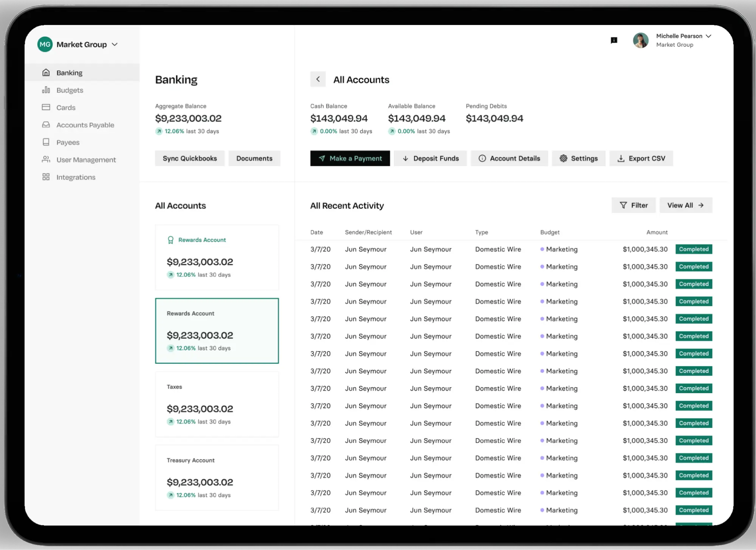Open Payees page in sidebar
The height and width of the screenshot is (550, 756).
pyautogui.click(x=68, y=142)
